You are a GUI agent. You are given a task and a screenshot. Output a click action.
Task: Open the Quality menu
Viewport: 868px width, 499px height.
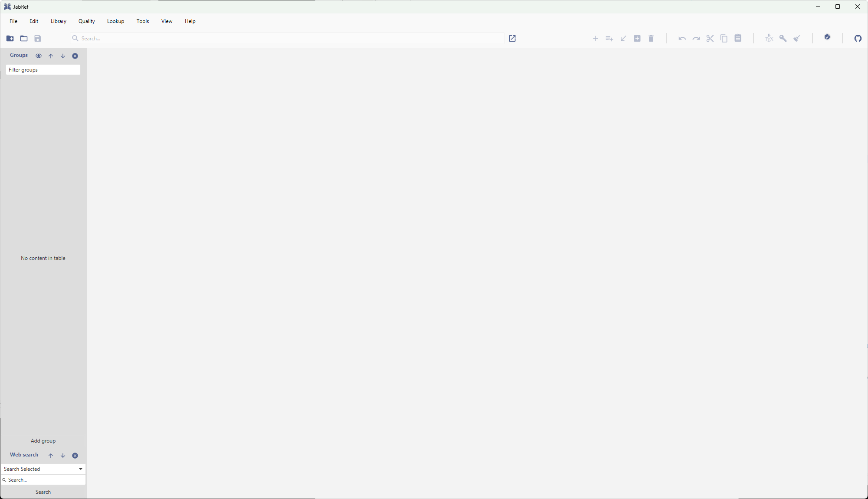coord(86,21)
